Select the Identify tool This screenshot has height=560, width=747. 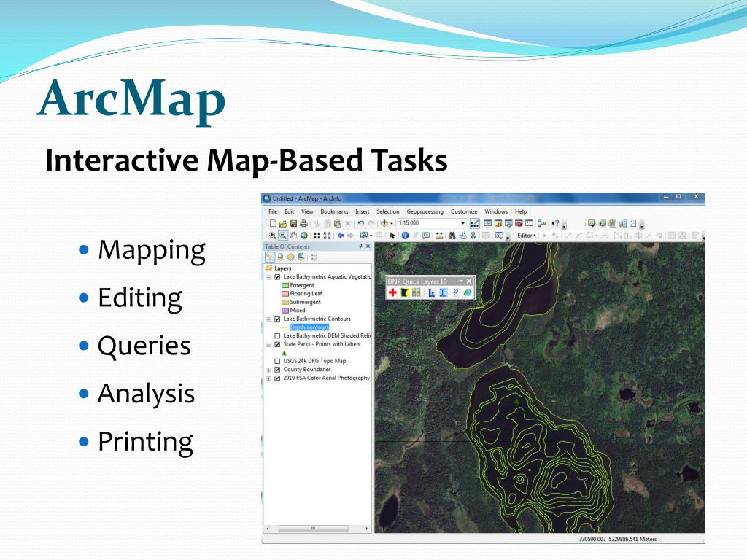(x=405, y=236)
